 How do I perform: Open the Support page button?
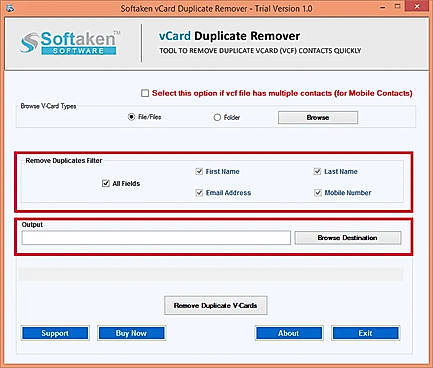(55, 333)
